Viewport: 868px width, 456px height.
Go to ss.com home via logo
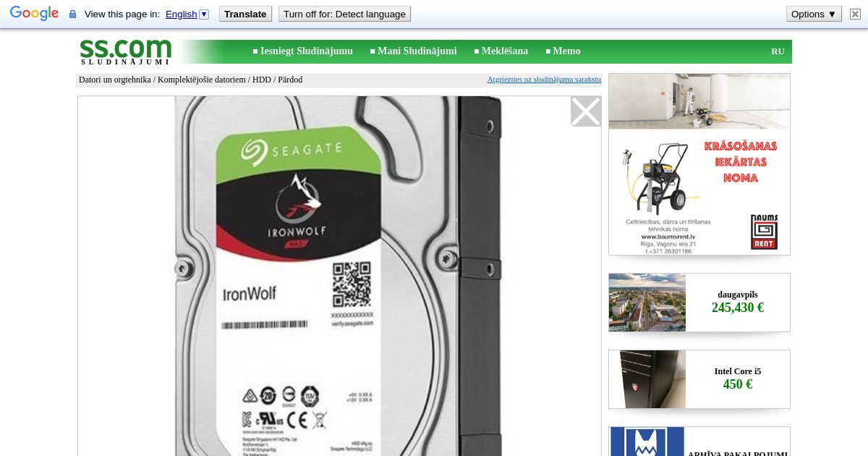pos(125,51)
